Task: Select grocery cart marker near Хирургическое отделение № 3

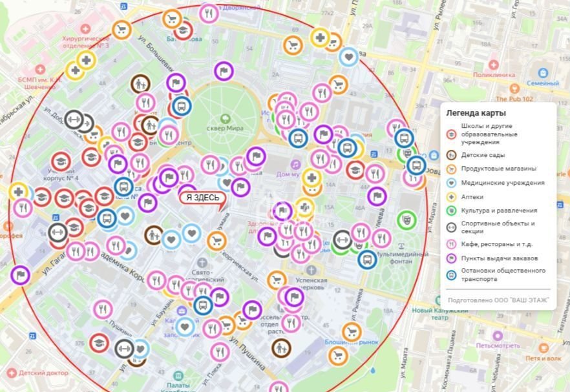Action: pyautogui.click(x=121, y=29)
